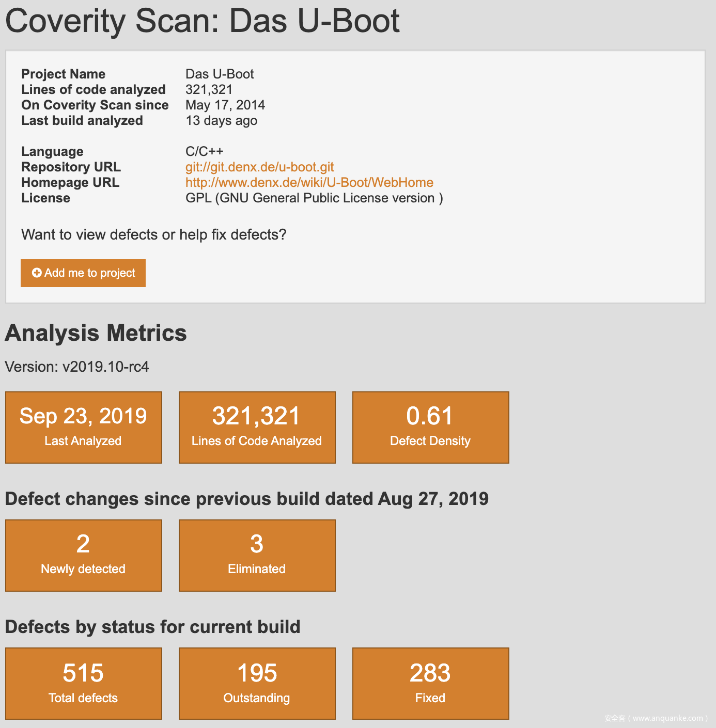Click the Last build analyzed value

click(x=221, y=120)
